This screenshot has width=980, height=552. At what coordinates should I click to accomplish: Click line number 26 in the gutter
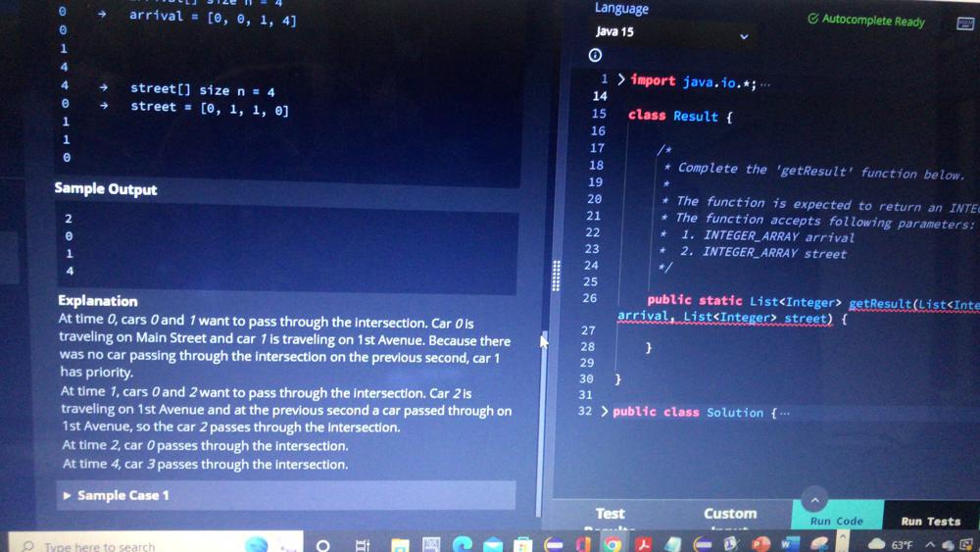click(x=589, y=298)
